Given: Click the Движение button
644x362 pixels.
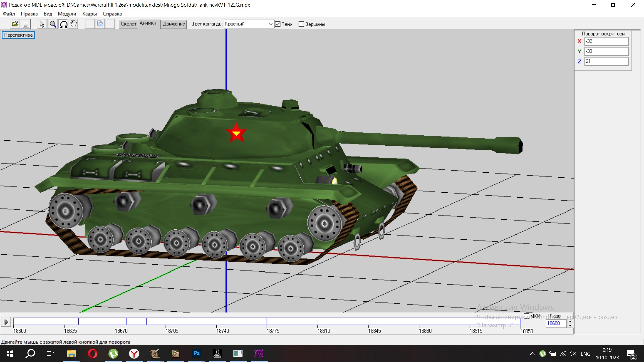Looking at the screenshot, I should pyautogui.click(x=174, y=24).
